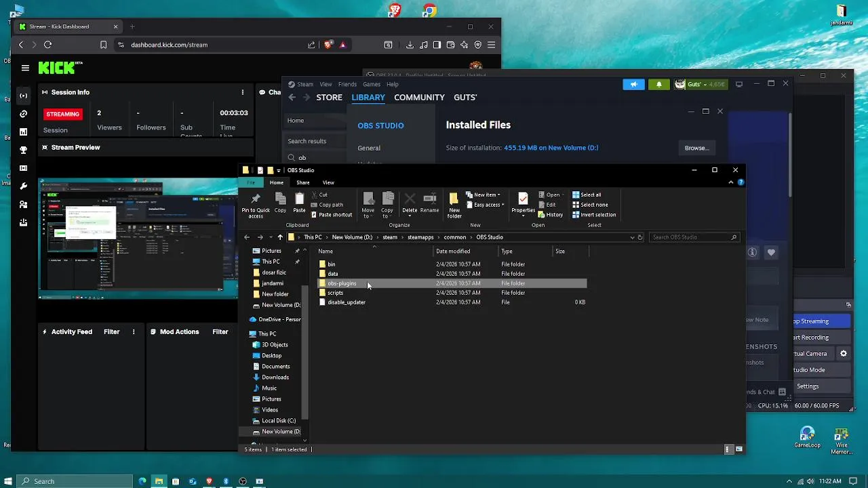The height and width of the screenshot is (488, 868).
Task: Click Browse button in Steam Installed Files
Action: tap(696, 148)
